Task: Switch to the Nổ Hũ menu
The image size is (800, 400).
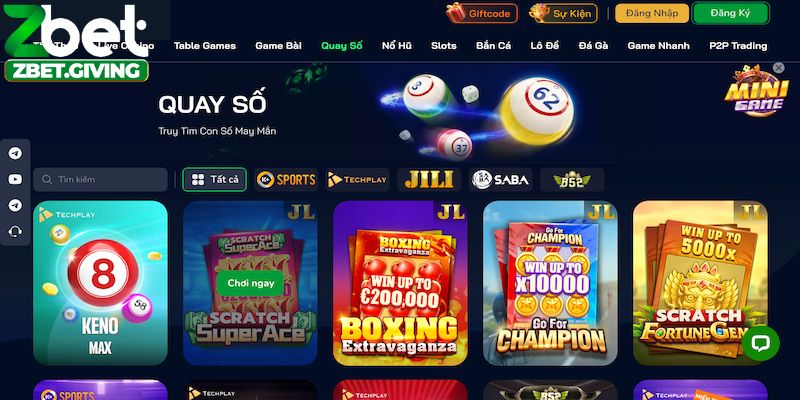Action: pos(396,45)
